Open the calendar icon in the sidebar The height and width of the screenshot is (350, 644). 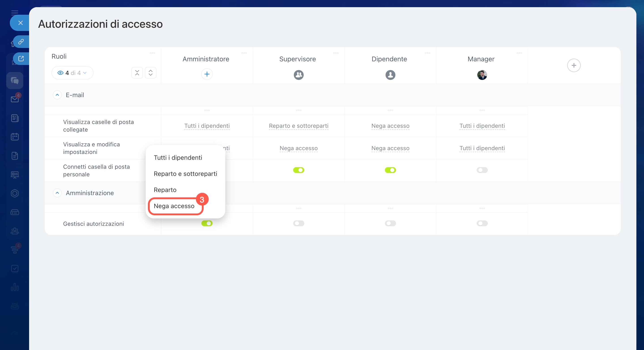click(15, 137)
